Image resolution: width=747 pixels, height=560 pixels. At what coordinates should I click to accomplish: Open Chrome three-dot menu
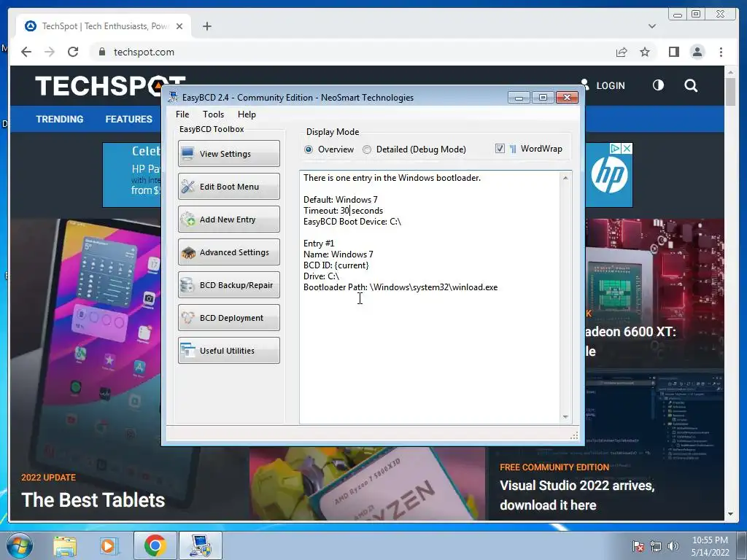721,52
